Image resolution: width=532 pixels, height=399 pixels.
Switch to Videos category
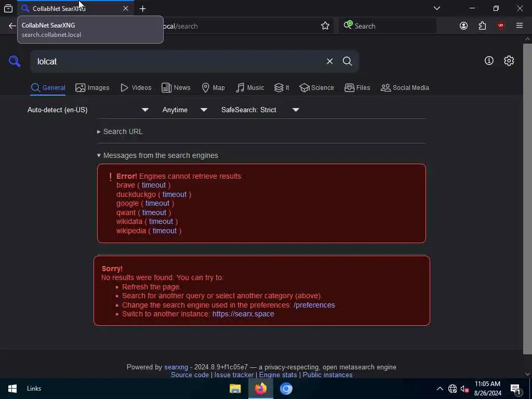pos(136,88)
